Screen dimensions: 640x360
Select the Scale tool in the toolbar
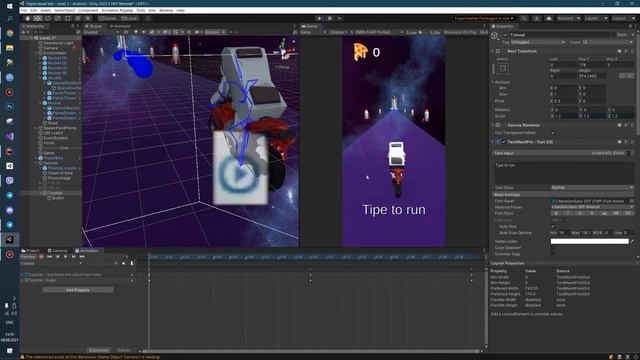58,18
